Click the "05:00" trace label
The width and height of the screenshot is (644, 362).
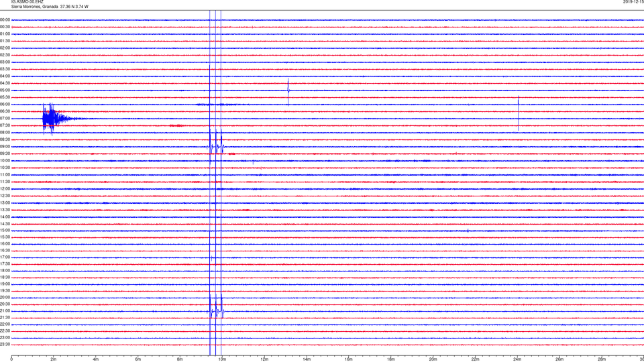5,90
